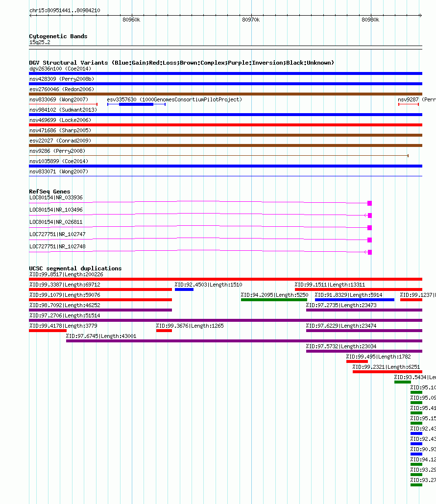Click the nsv469699 (Locke2006) label

click(x=60, y=120)
